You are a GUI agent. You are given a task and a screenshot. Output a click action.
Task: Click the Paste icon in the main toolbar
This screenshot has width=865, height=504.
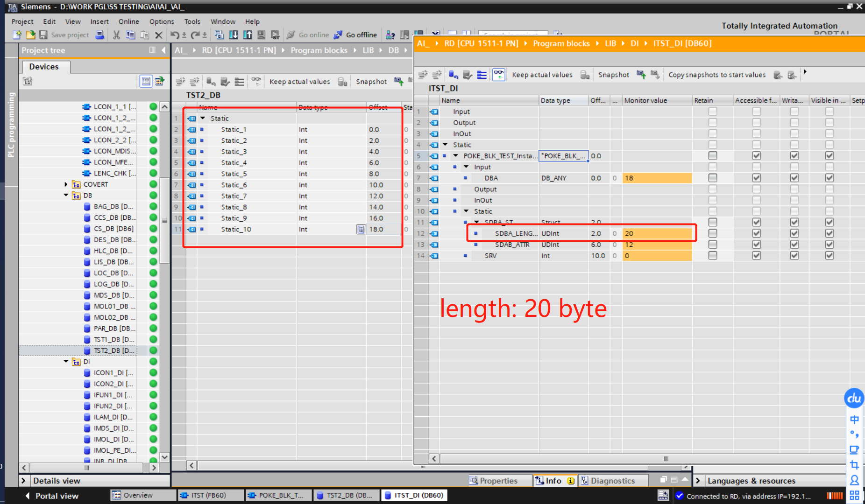[x=145, y=35]
